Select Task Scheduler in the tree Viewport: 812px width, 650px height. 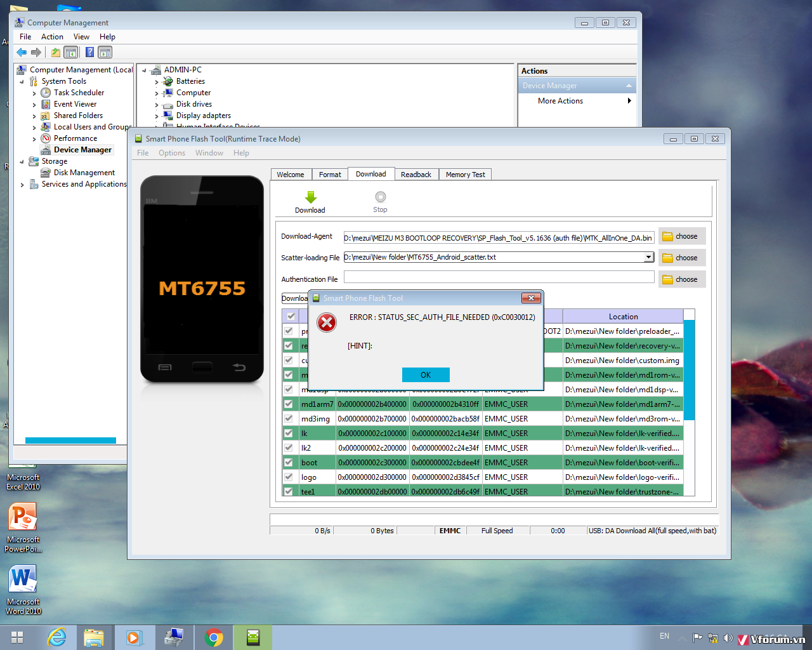[79, 93]
